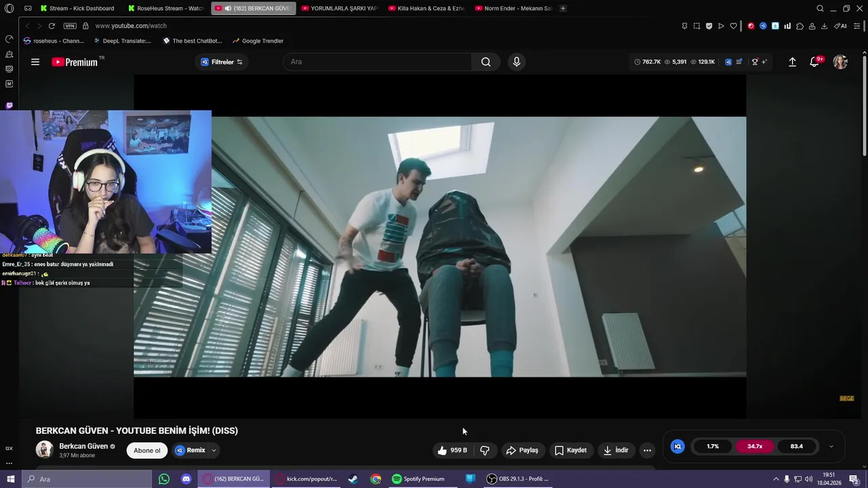The image size is (868, 488).
Task: Click the vidIQ Remix button
Action: pos(190,450)
